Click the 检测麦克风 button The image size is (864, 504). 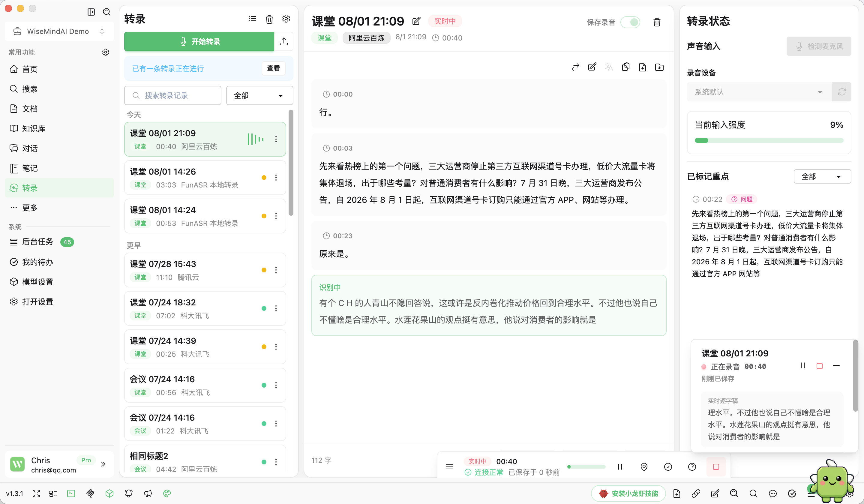(x=819, y=46)
